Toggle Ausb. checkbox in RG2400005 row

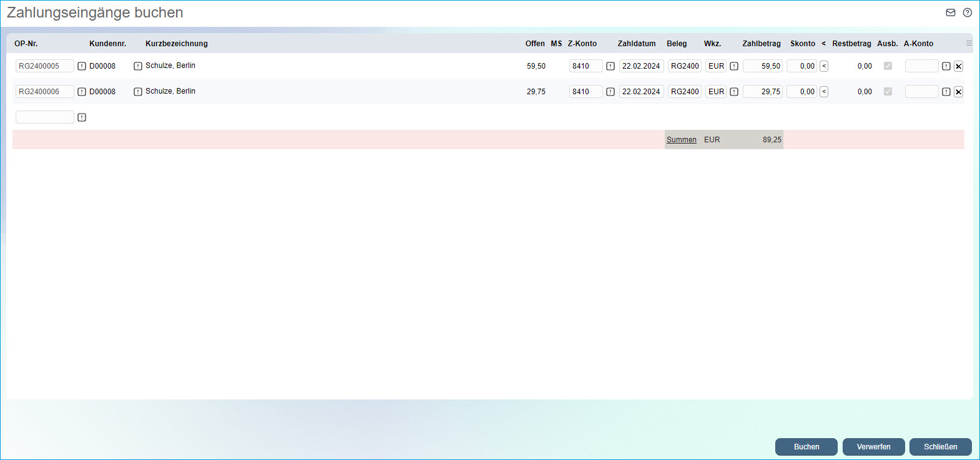click(888, 66)
